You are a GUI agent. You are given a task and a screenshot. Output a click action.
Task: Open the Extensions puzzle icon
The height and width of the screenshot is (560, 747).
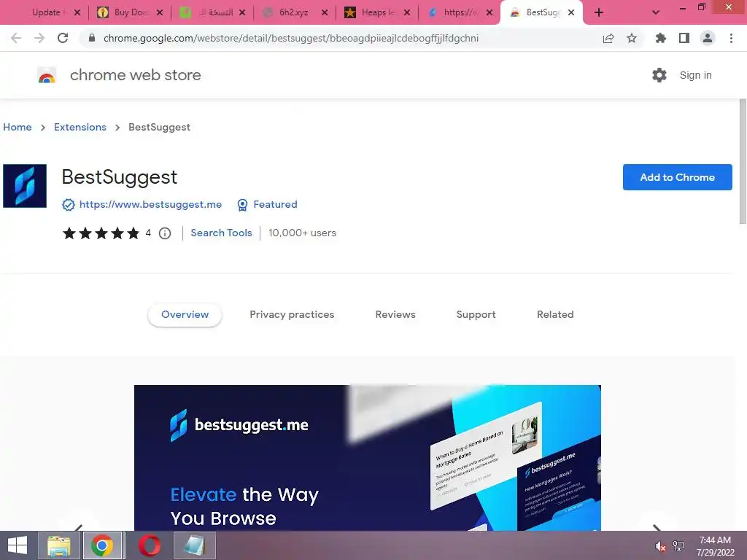click(x=660, y=38)
